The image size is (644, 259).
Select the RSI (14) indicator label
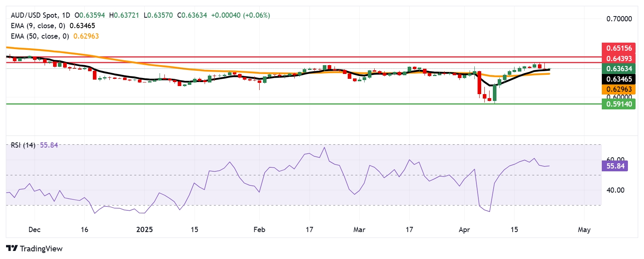23,145
